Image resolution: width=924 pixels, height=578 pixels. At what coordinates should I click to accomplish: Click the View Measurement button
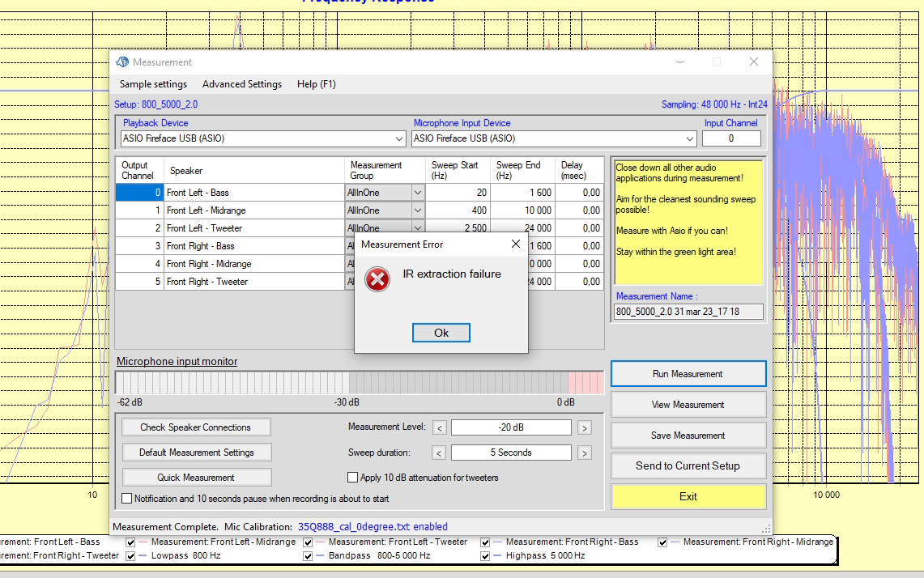[688, 405]
